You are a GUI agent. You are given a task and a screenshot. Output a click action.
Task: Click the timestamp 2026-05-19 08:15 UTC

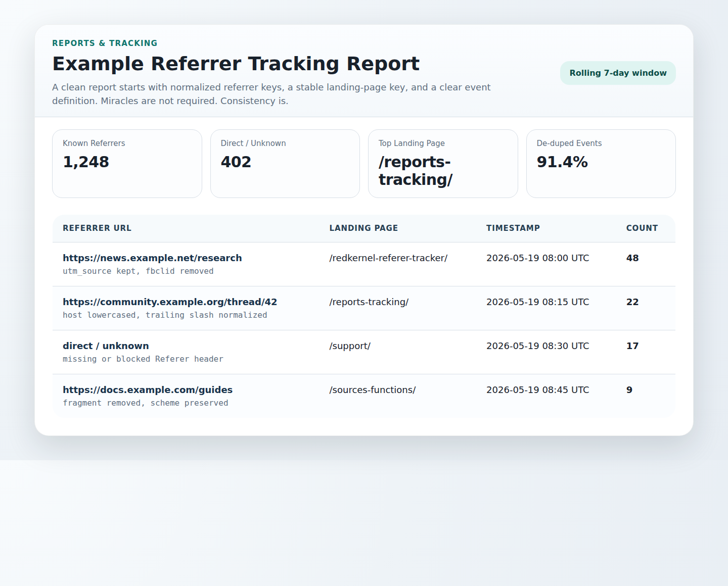(x=538, y=302)
